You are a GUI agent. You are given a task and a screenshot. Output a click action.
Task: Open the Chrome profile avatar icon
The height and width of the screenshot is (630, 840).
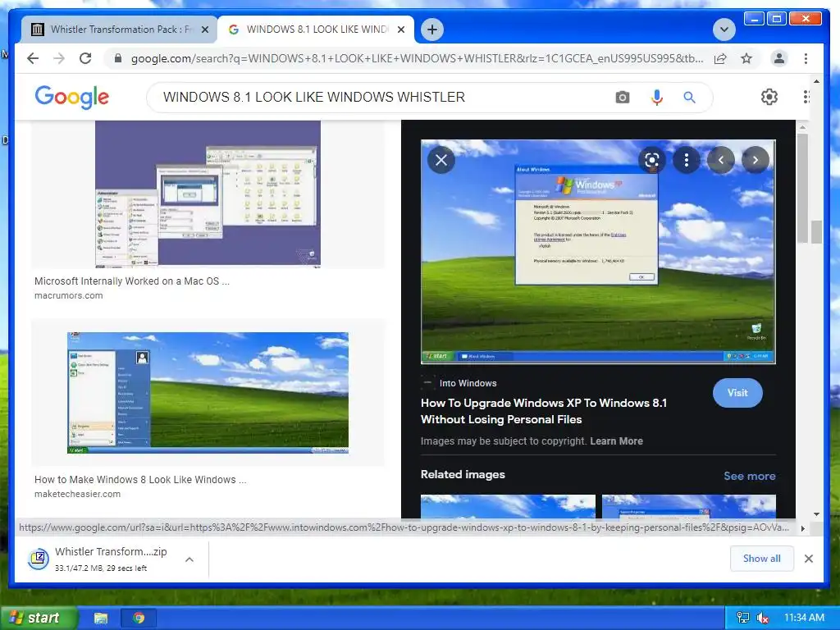pos(779,58)
